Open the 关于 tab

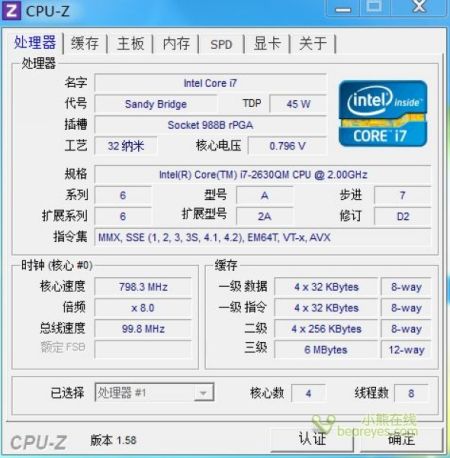313,43
